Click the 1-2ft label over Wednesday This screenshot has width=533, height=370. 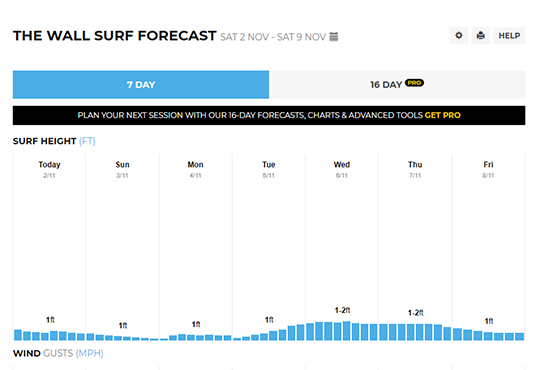coord(342,310)
